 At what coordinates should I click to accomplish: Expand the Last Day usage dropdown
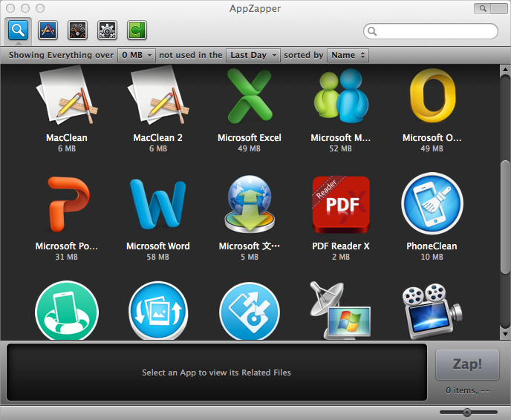click(253, 55)
